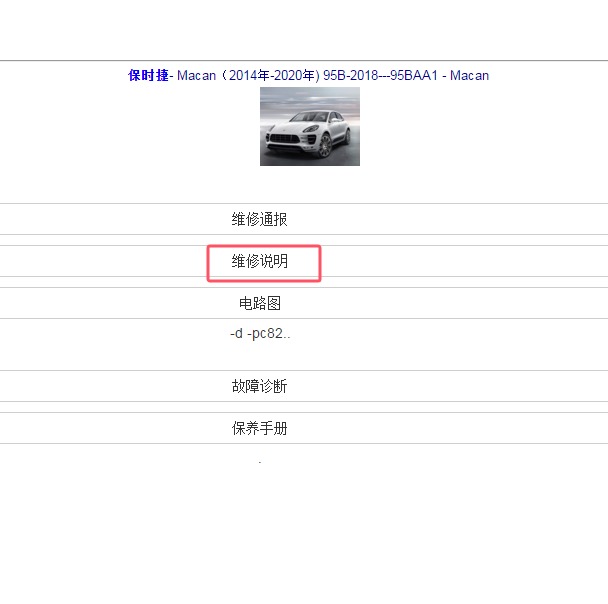Click the white Macan car thumbnail
The width and height of the screenshot is (608, 604).
pyautogui.click(x=310, y=126)
